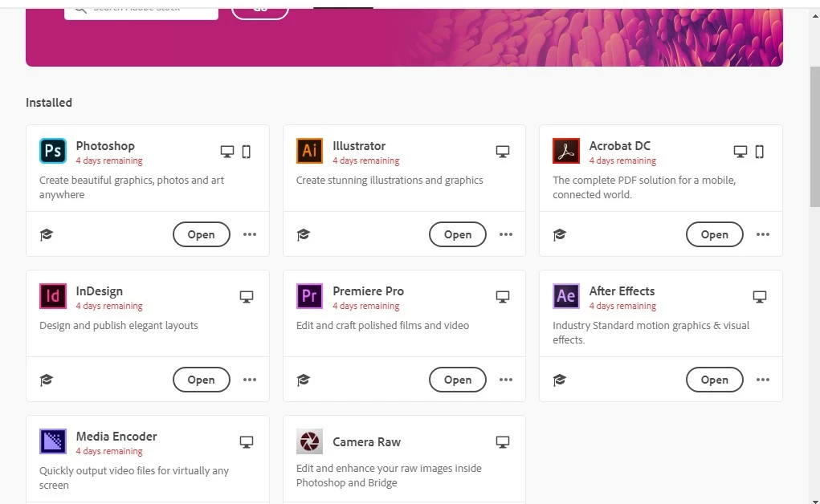The width and height of the screenshot is (820, 504).
Task: Click 'Create stunning illustrations and graphics' text
Action: [x=390, y=181]
